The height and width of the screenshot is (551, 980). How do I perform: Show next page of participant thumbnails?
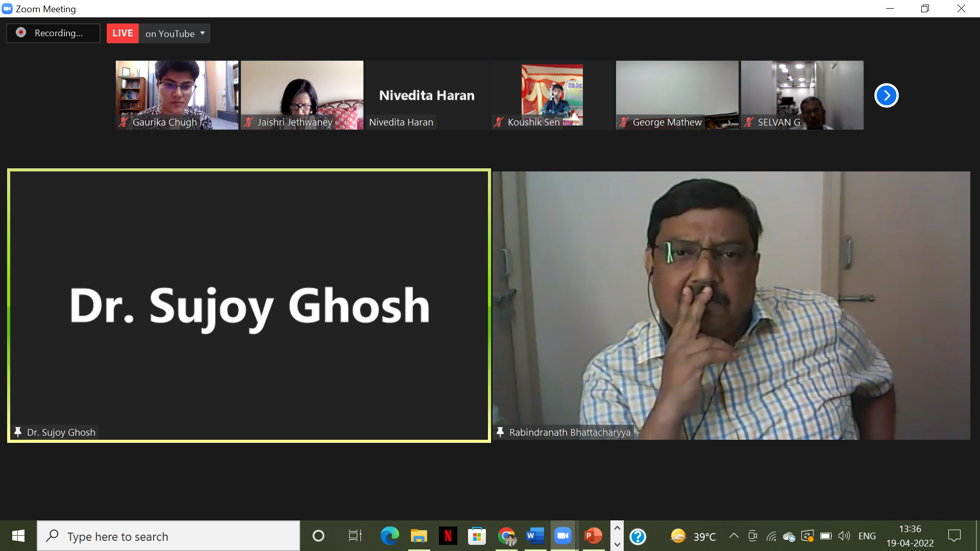pyautogui.click(x=886, y=95)
